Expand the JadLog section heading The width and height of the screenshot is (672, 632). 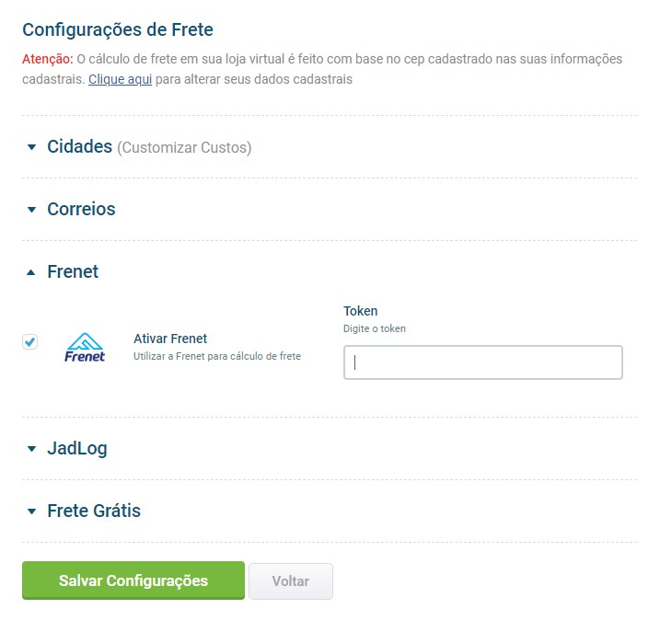pyautogui.click(x=77, y=449)
